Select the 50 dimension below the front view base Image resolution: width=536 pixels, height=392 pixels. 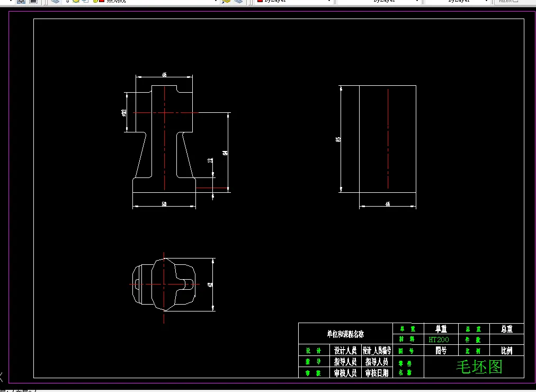[x=164, y=204]
